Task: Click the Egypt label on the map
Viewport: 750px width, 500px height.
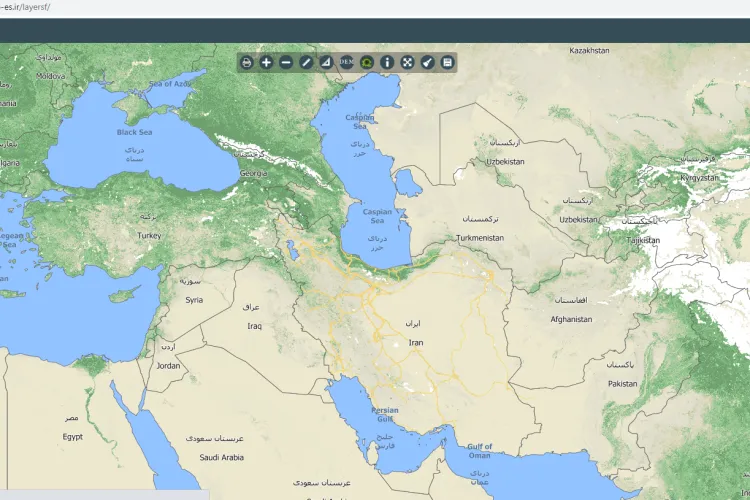Action: pyautogui.click(x=72, y=437)
